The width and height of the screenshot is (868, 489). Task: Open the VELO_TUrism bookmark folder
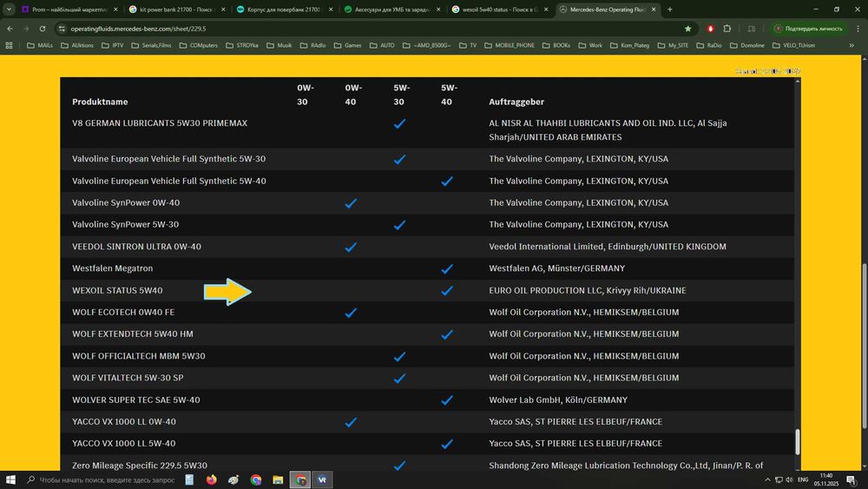pos(793,45)
